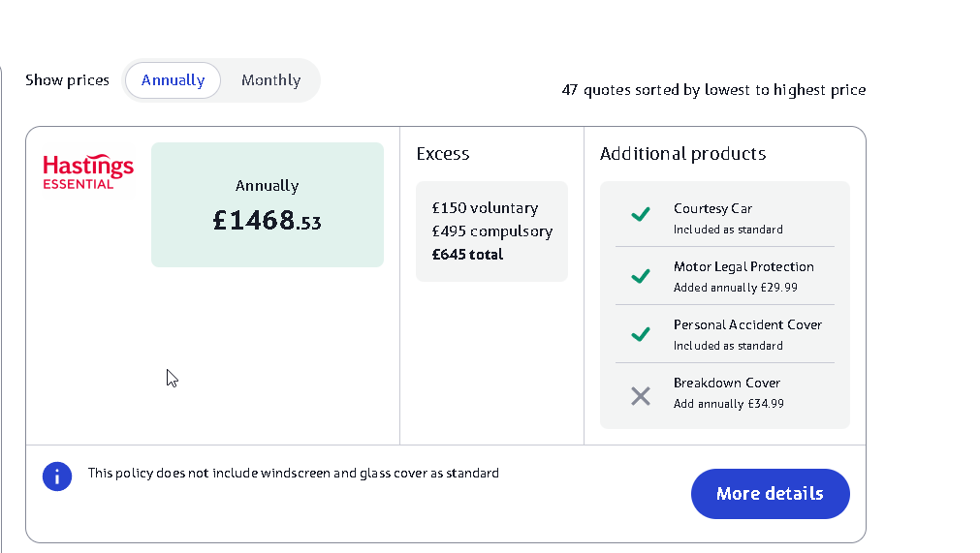980x553 pixels.
Task: Click the Motor Legal Protection checkmark
Action: (640, 276)
